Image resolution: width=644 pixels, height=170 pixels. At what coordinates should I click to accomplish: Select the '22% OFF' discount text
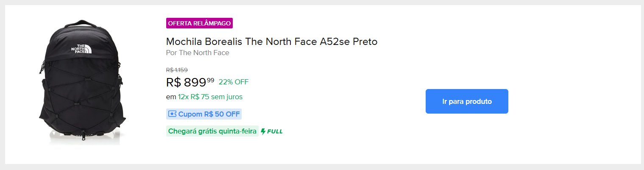(x=234, y=82)
